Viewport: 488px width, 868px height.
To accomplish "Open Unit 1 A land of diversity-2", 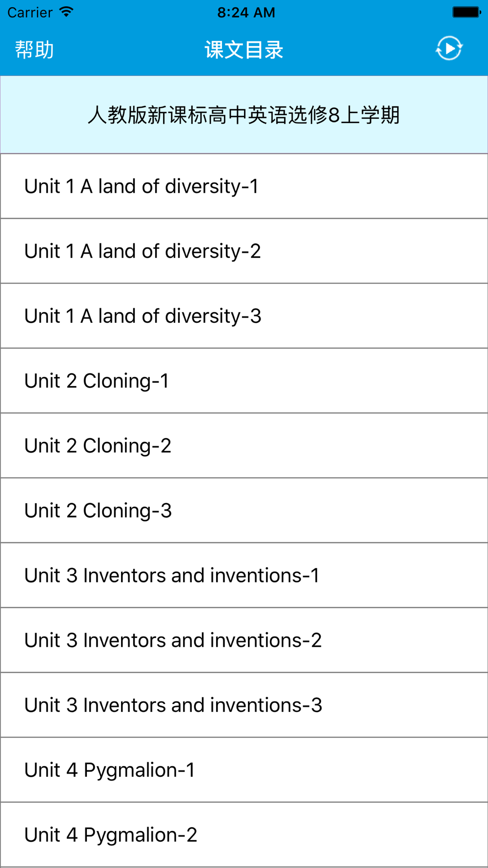I will tap(244, 251).
